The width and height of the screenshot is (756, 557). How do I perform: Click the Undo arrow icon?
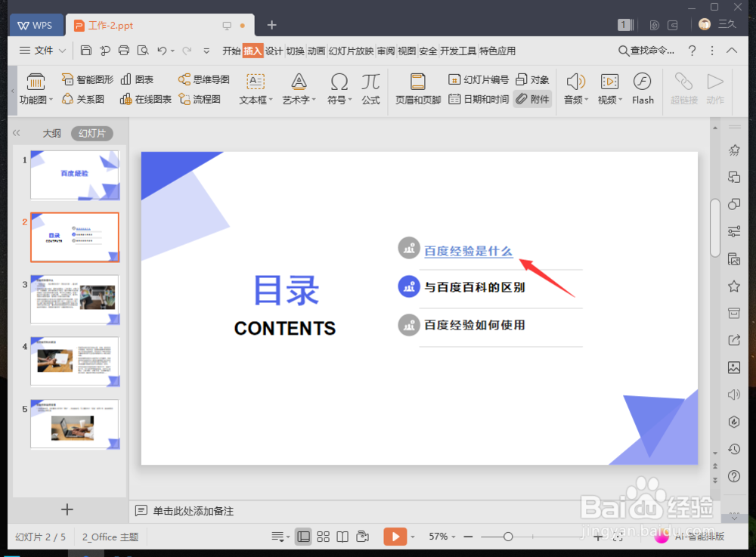[x=162, y=51]
